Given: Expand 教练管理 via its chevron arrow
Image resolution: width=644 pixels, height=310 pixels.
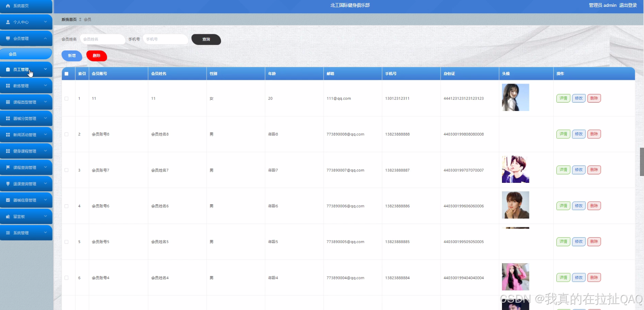Looking at the screenshot, I should click(x=45, y=86).
